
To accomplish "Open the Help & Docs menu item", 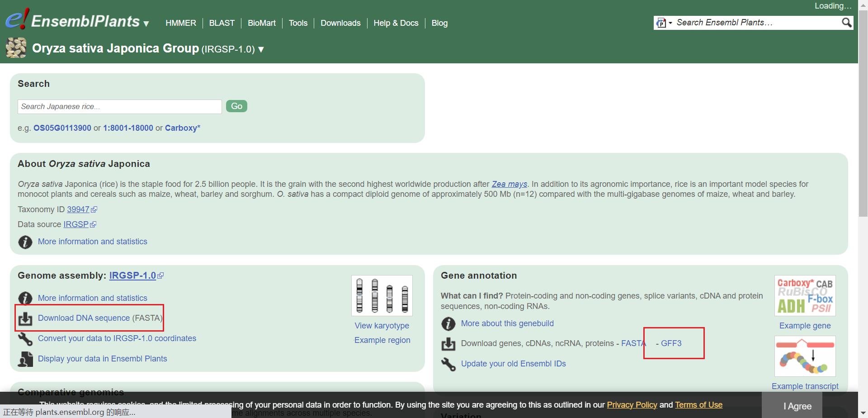I will (396, 23).
